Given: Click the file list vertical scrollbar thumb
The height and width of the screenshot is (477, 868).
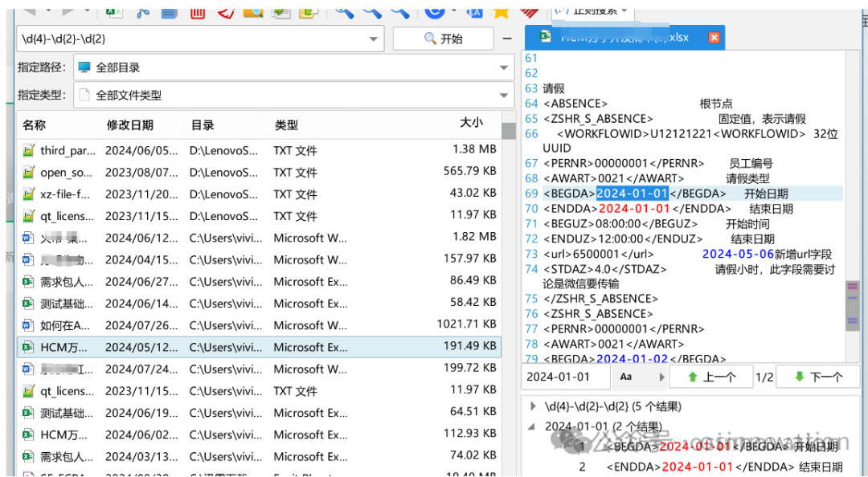Looking at the screenshot, I should tap(508, 131).
